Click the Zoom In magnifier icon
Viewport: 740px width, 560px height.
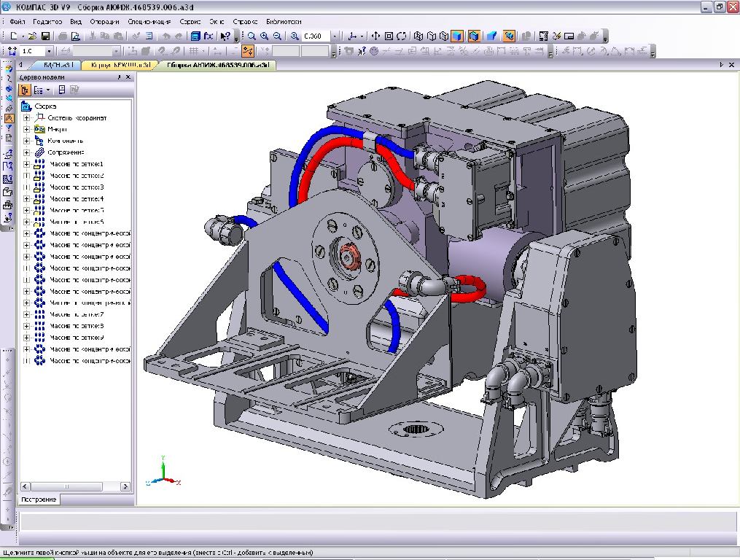(264, 36)
